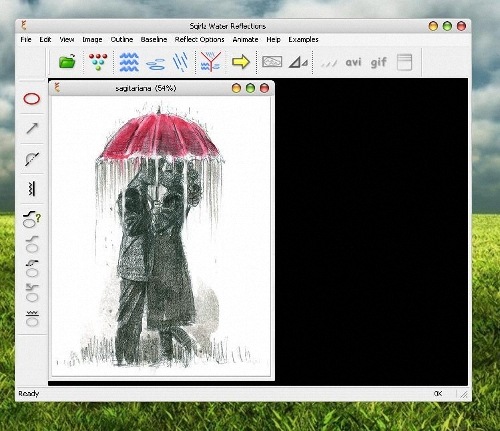This screenshot has height=431, width=500.
Task: Maximize the sagitariana image window
Action: click(x=250, y=88)
